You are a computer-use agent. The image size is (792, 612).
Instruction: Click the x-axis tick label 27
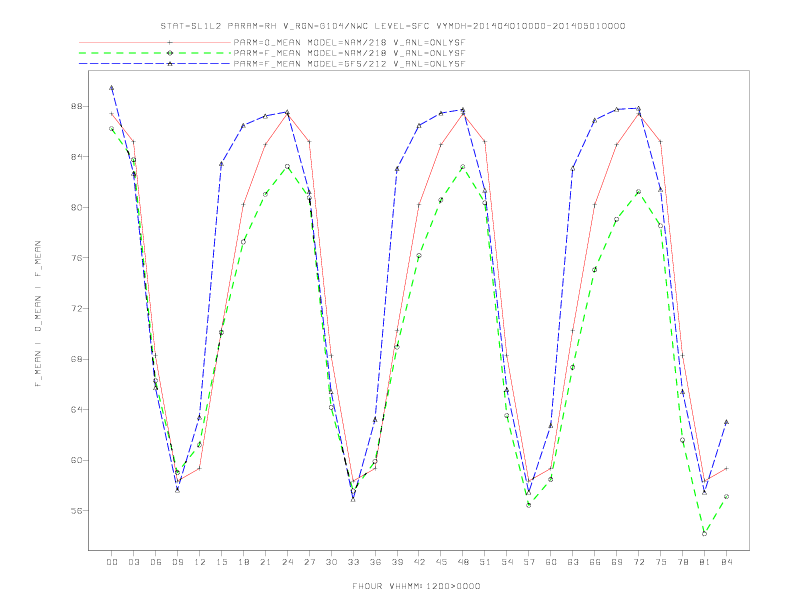pos(309,562)
